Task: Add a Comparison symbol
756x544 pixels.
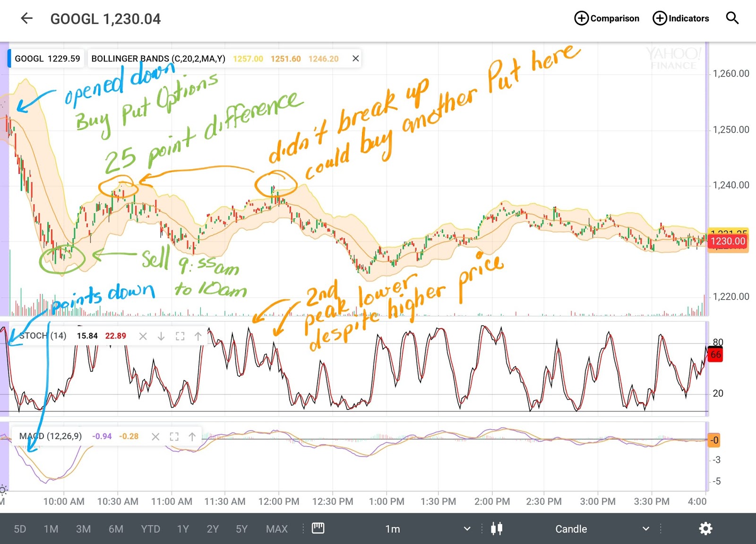Action: coord(607,18)
